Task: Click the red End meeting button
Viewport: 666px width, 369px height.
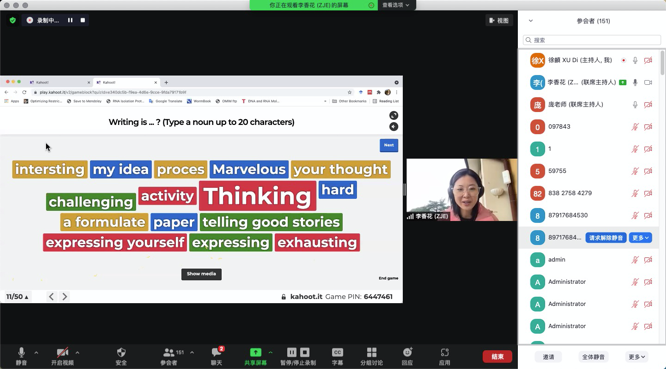Action: [497, 356]
